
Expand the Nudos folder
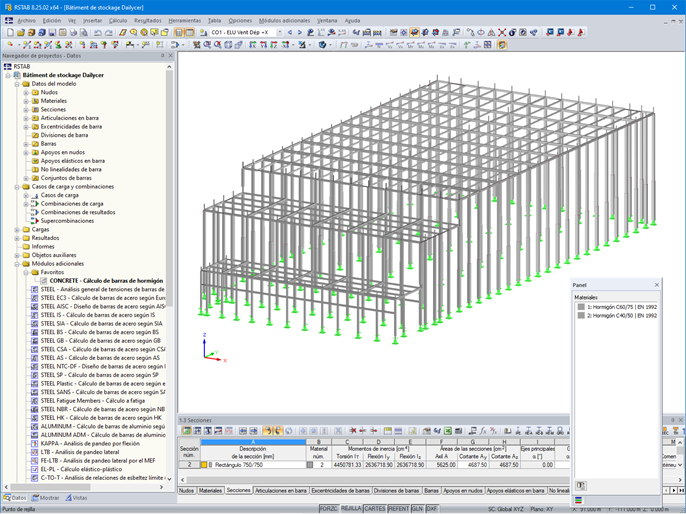click(26, 92)
